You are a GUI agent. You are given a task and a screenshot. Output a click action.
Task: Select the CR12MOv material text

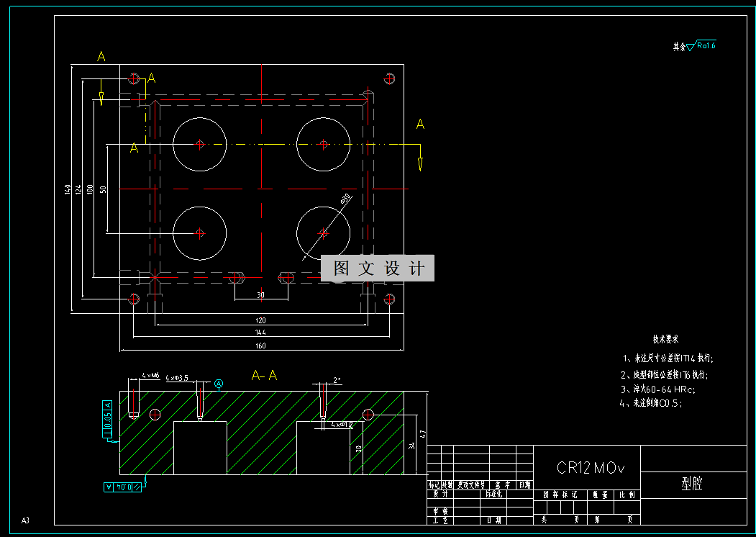[x=591, y=467]
